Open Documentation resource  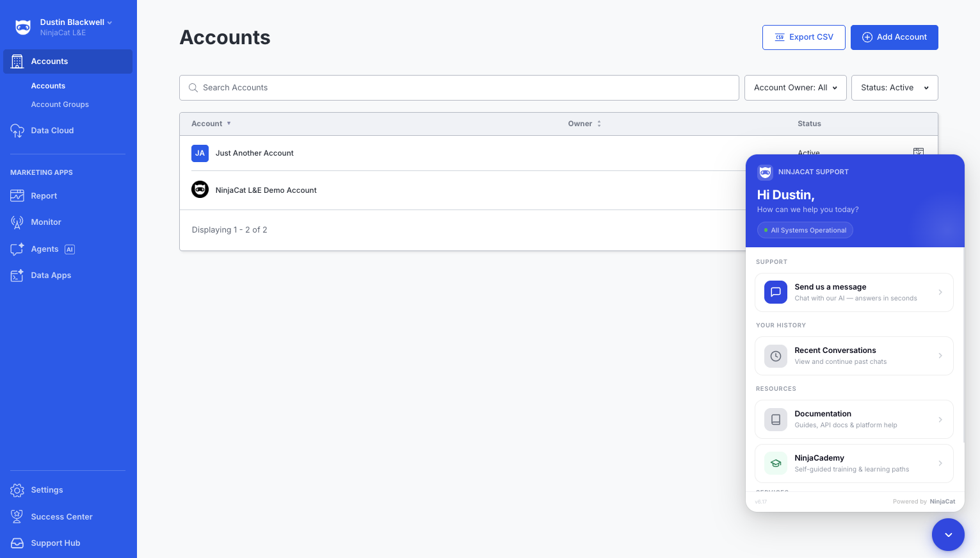point(854,420)
